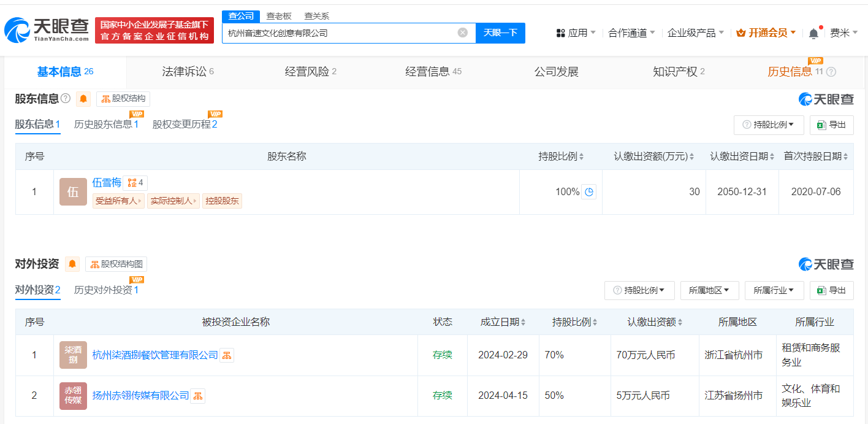This screenshot has width=868, height=424.
Task: Click the relation badge 4 beside 伍雪梅
Action: (135, 182)
